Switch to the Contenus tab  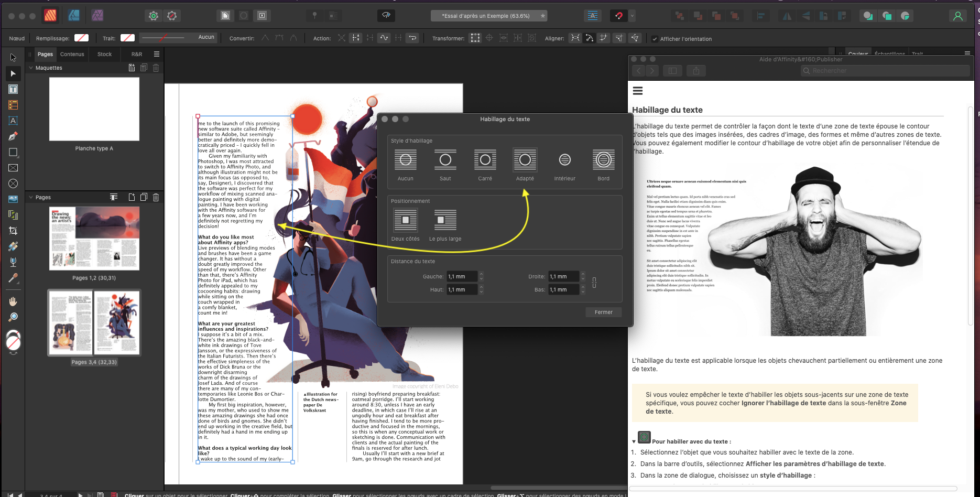click(x=72, y=54)
